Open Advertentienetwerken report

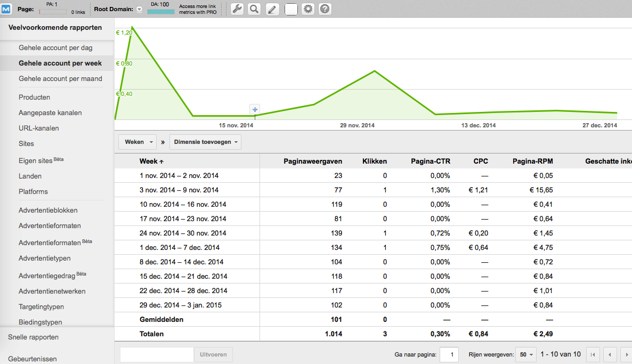pos(52,291)
